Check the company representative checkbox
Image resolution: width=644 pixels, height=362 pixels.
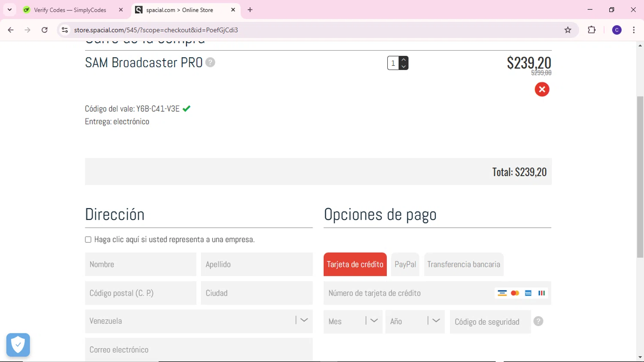tap(88, 240)
